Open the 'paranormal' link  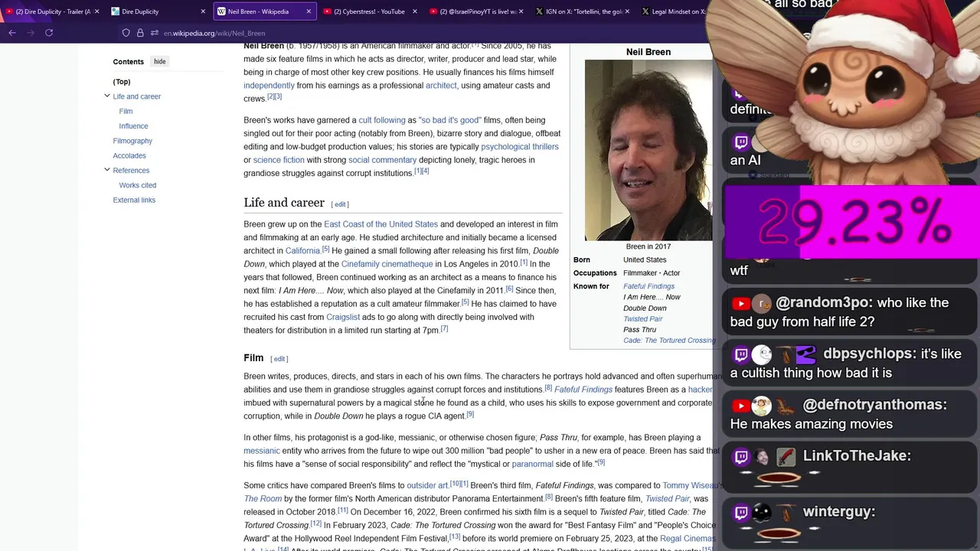tap(532, 464)
